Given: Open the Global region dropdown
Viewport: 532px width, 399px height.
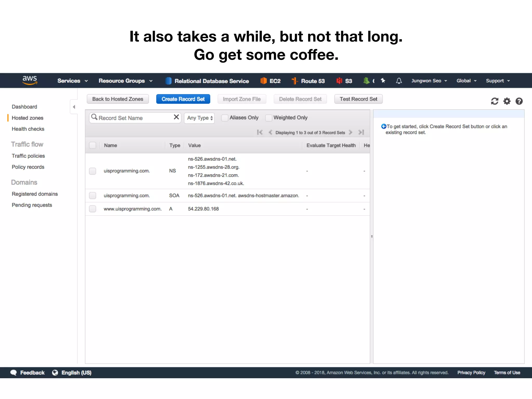Looking at the screenshot, I should point(466,81).
